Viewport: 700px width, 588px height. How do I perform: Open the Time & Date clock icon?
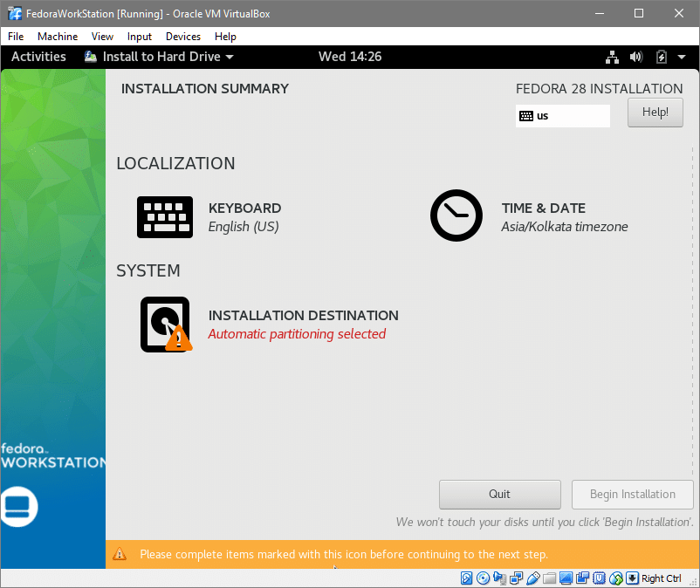click(x=456, y=215)
